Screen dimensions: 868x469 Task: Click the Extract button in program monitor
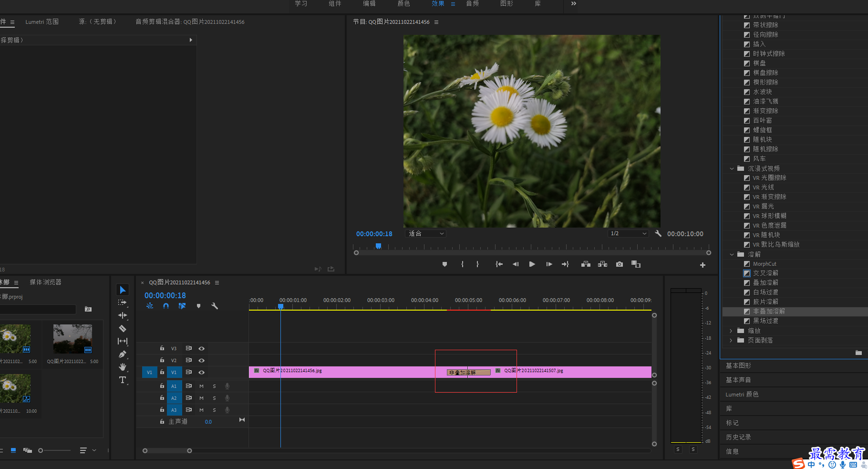602,264
